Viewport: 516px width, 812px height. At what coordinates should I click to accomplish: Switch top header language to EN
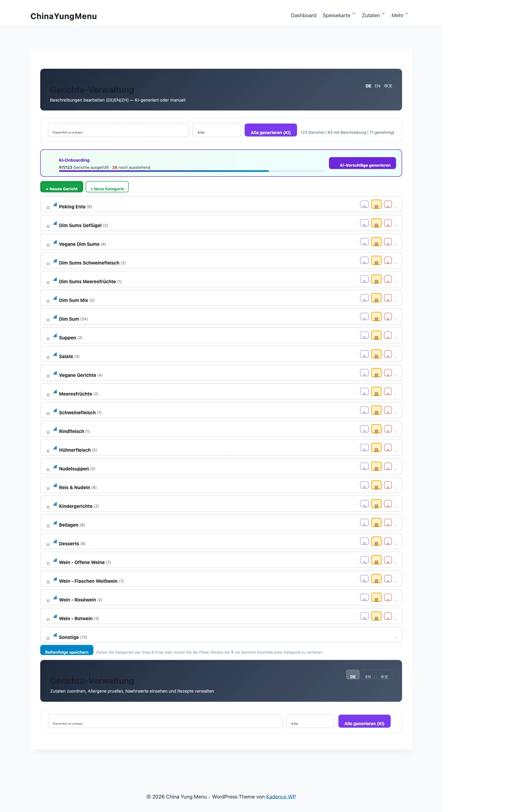point(377,86)
